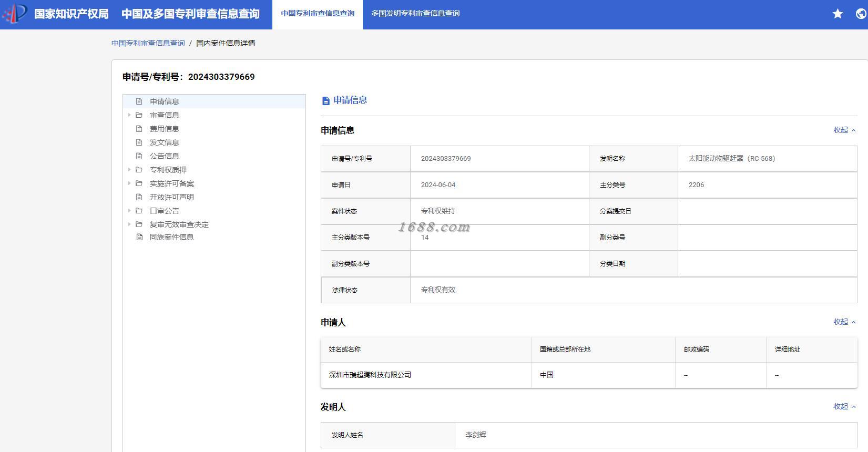Click the folder icon next to 复审无效审查决定
The height and width of the screenshot is (452, 868).
tap(139, 224)
